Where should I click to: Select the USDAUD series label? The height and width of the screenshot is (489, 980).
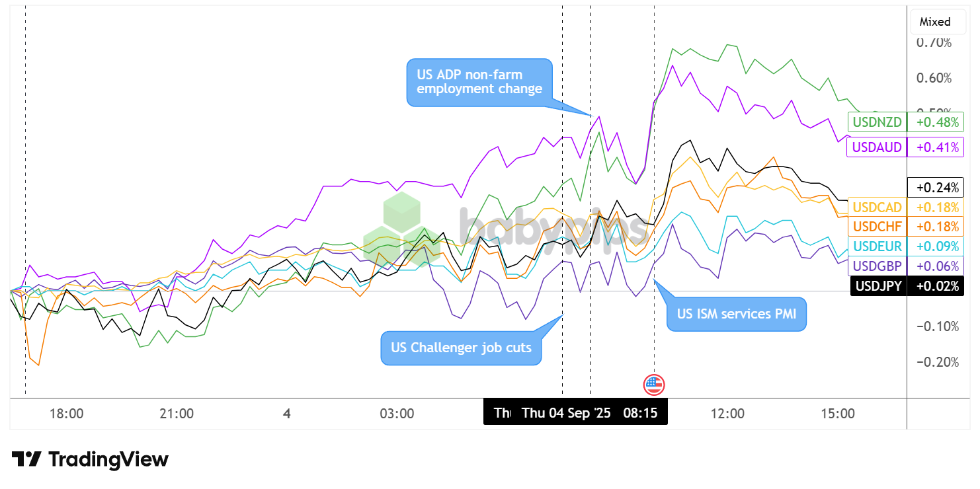877,147
